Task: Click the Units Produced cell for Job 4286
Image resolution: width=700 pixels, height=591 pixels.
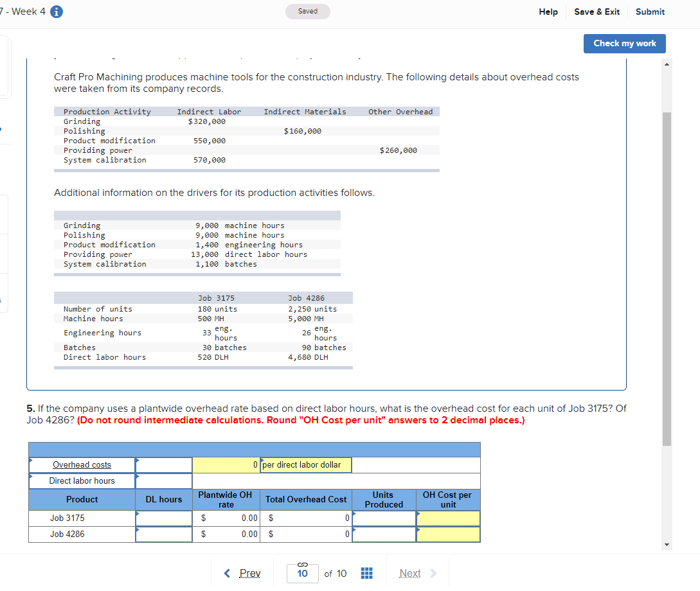Action: (384, 534)
